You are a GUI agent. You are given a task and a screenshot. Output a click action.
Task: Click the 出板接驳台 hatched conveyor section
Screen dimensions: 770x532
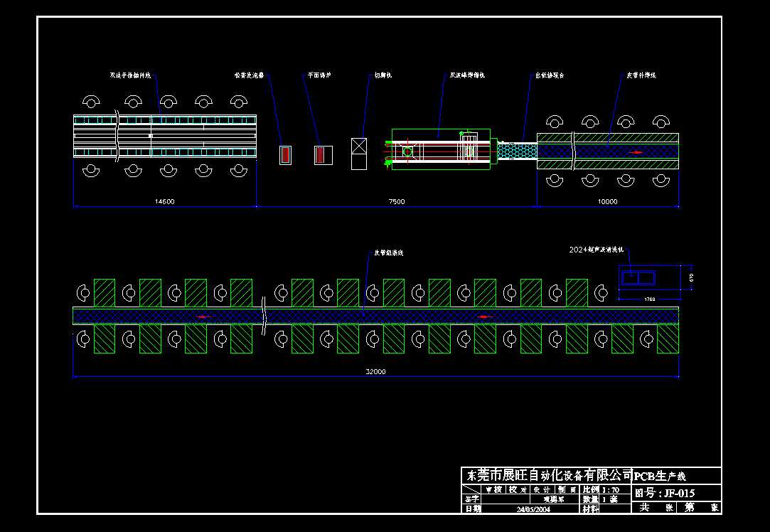(519, 151)
